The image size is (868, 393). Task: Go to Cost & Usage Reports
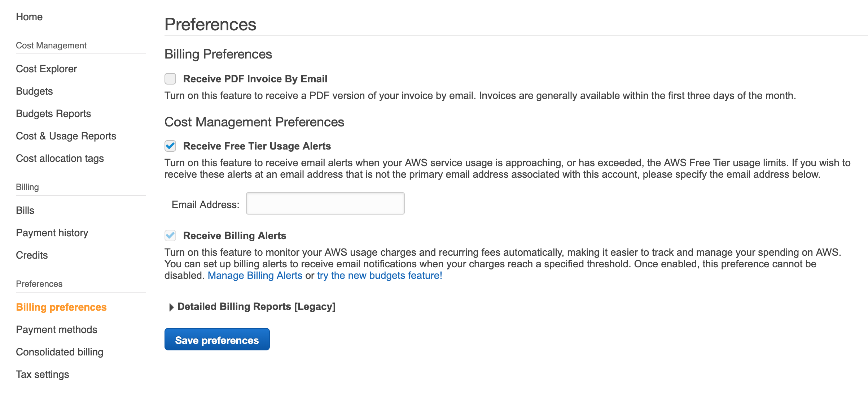click(66, 136)
